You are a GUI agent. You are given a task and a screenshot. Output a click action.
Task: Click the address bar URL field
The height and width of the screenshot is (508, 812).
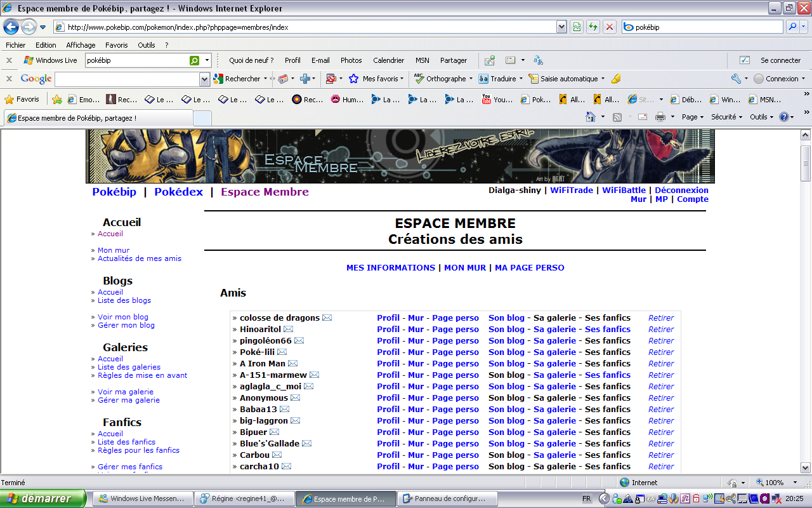pos(304,27)
